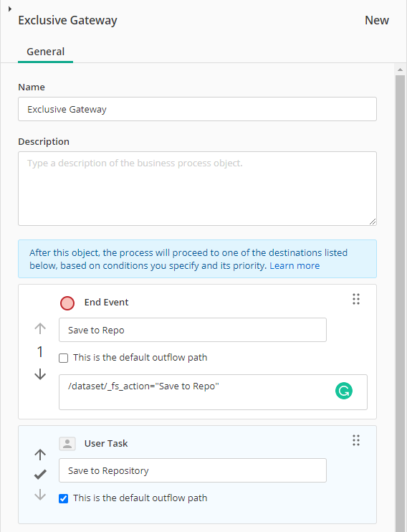Click the Exclusive Gateway name field

[x=197, y=109]
